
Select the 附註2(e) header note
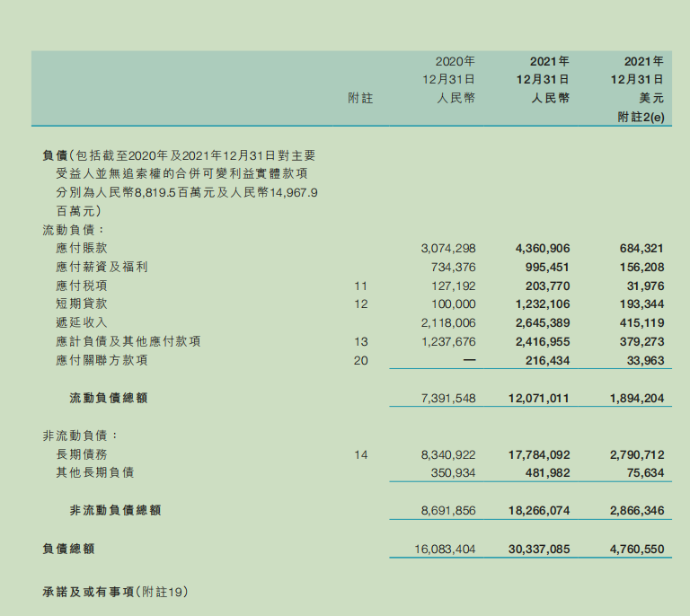[641, 117]
